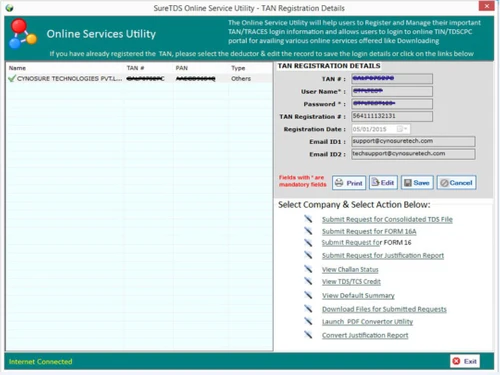Click the TAN # column header
The image size is (500, 375).
point(135,68)
